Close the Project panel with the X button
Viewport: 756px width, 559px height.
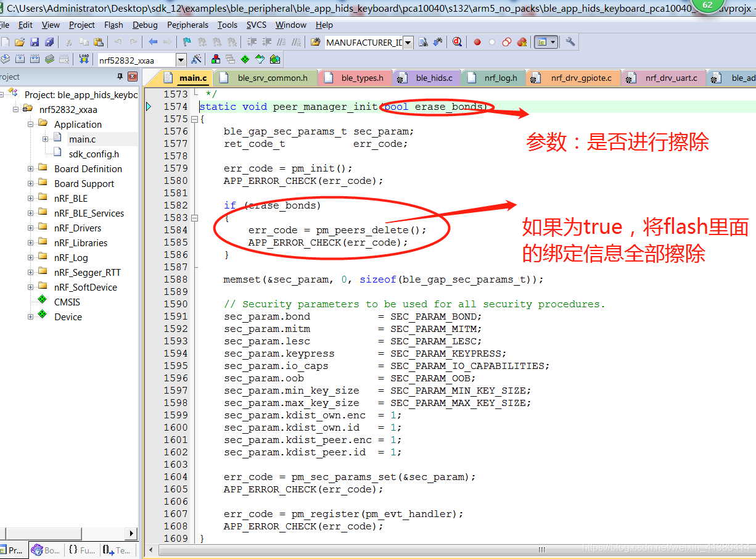[x=133, y=77]
